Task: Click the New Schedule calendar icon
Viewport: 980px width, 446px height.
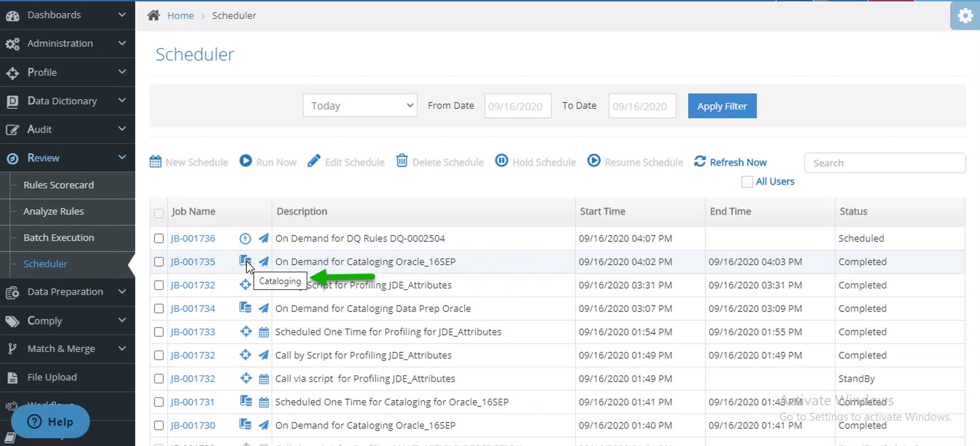Action: pyautogui.click(x=156, y=162)
